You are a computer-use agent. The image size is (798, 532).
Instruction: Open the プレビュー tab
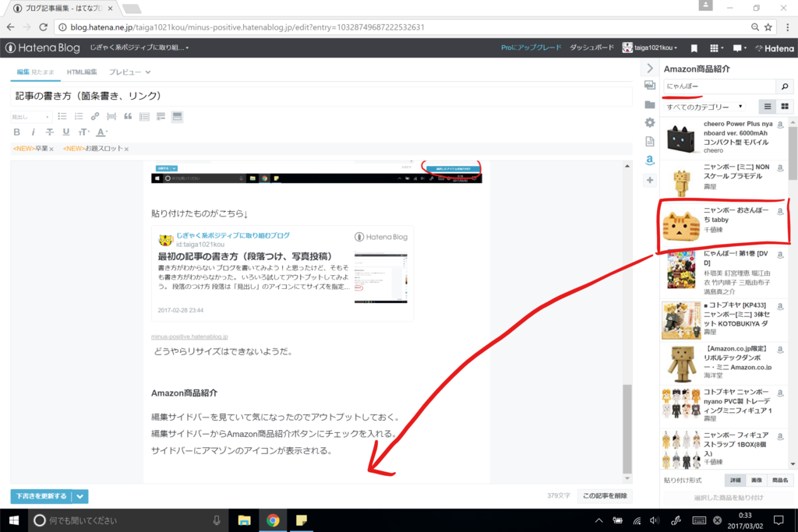point(126,72)
